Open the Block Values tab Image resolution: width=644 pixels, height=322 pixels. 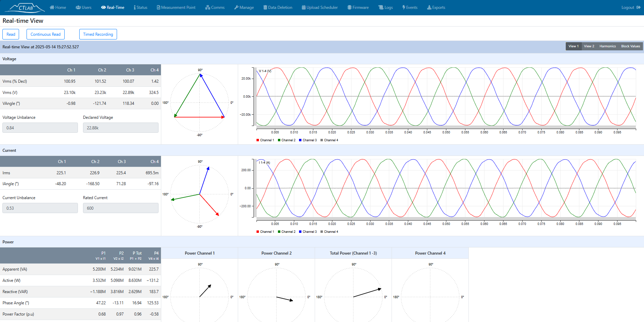(631, 46)
